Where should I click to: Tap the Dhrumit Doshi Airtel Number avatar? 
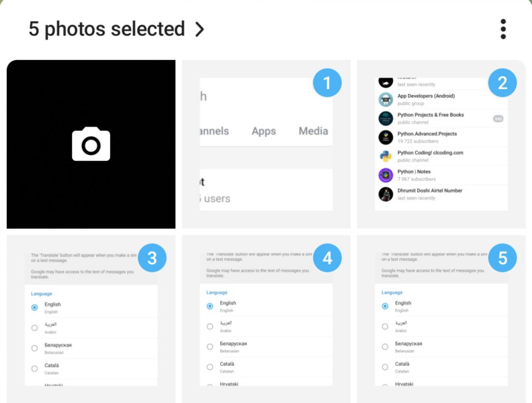[x=385, y=194]
